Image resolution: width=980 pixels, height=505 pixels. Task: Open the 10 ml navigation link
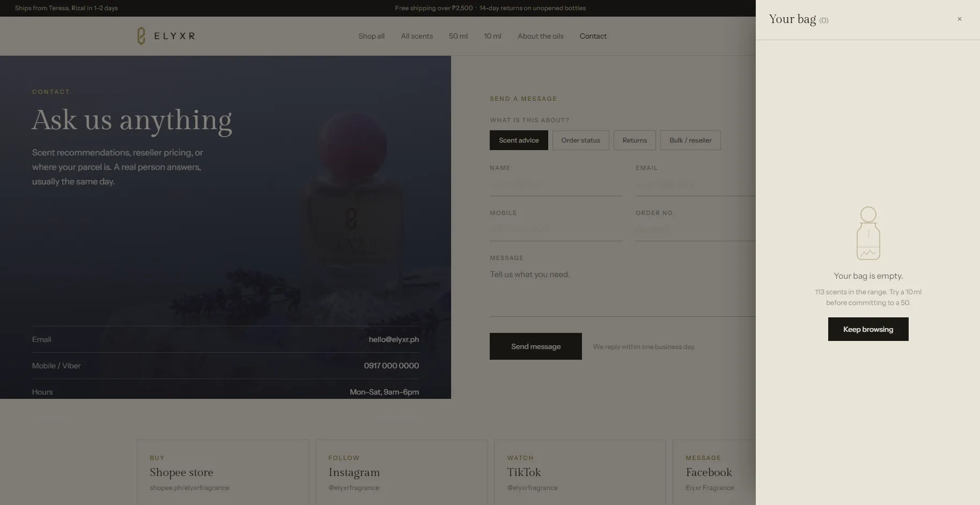pyautogui.click(x=492, y=36)
